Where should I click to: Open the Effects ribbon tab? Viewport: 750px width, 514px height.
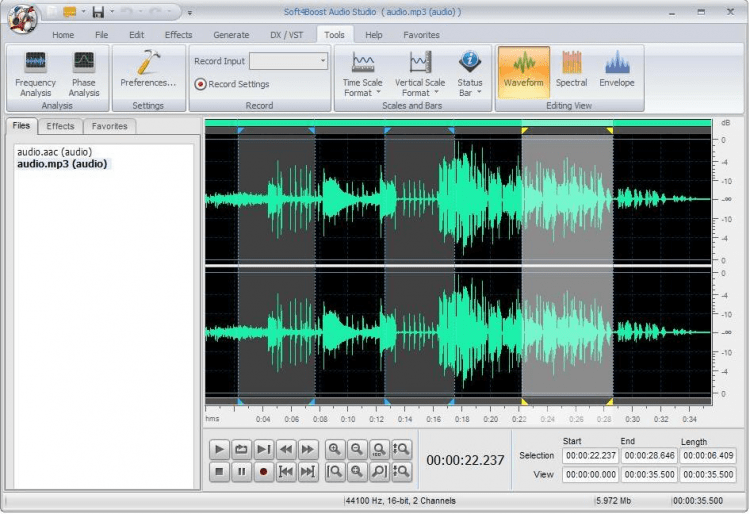click(178, 34)
